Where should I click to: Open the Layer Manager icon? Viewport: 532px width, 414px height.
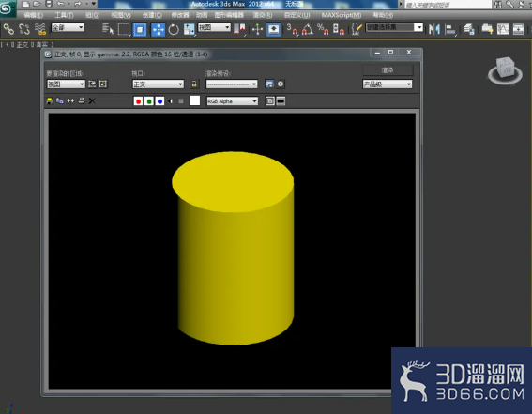469,29
